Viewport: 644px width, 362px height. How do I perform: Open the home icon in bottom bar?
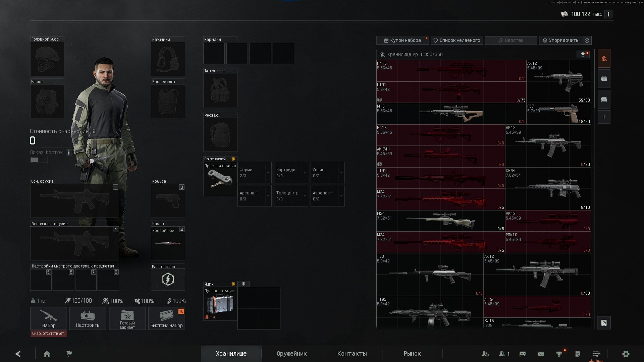[47, 354]
